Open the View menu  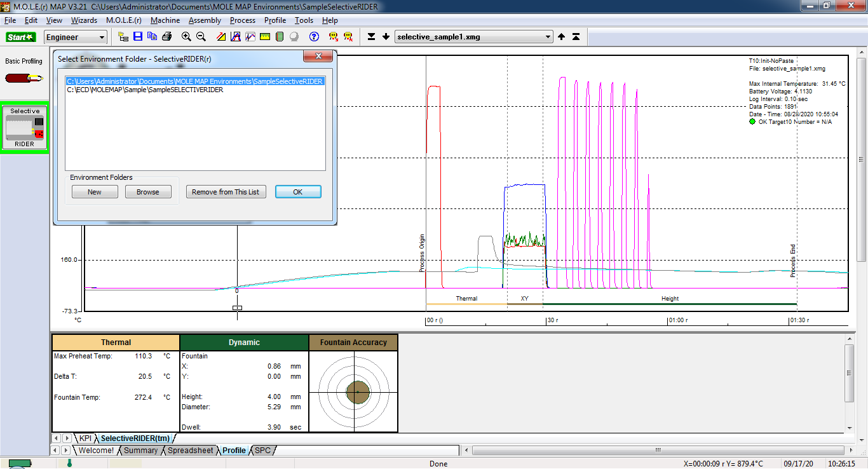pyautogui.click(x=55, y=20)
